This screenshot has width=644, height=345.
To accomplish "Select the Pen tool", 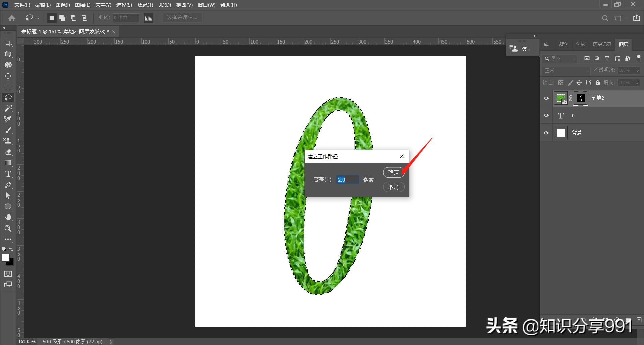I will 8,185.
